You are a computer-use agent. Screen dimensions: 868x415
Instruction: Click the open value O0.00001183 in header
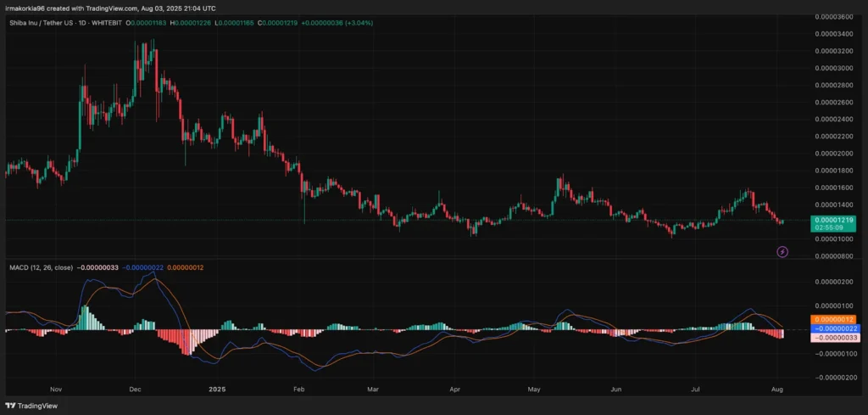(x=146, y=23)
